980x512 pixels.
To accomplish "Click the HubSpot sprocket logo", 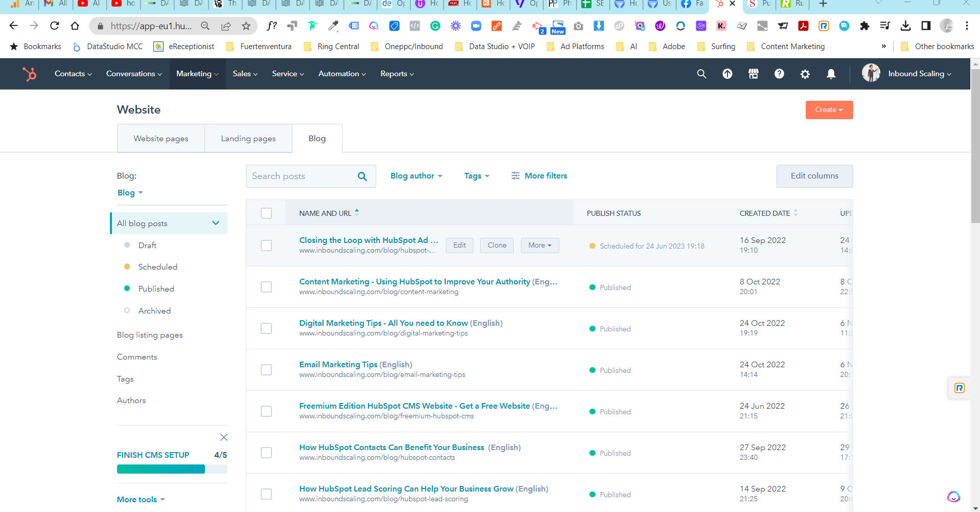I will pyautogui.click(x=29, y=74).
